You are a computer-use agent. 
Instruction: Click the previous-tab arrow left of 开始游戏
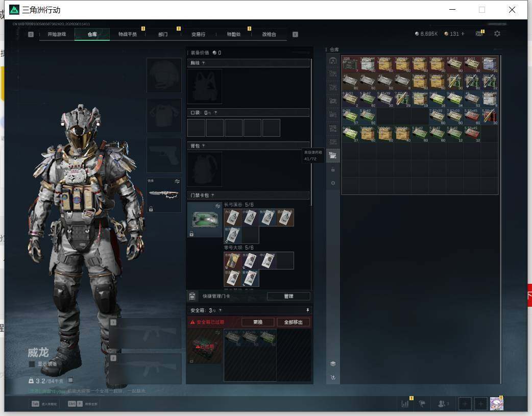pos(31,34)
